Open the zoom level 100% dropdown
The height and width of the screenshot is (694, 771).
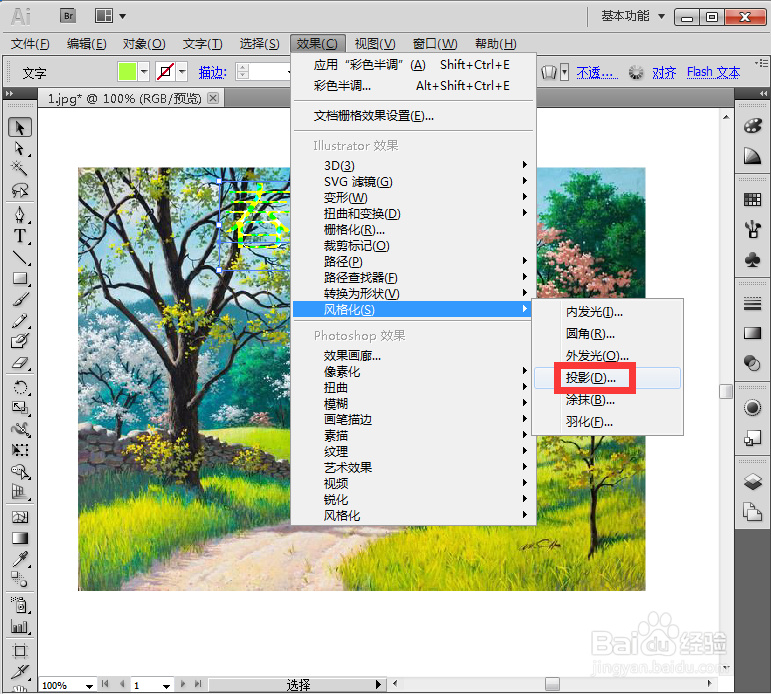coord(89,686)
